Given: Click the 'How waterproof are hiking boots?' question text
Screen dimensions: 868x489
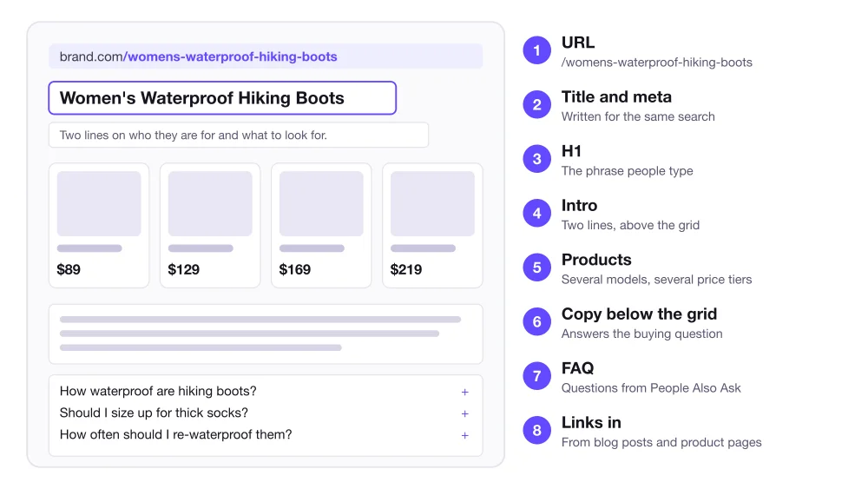Looking at the screenshot, I should coord(158,391).
